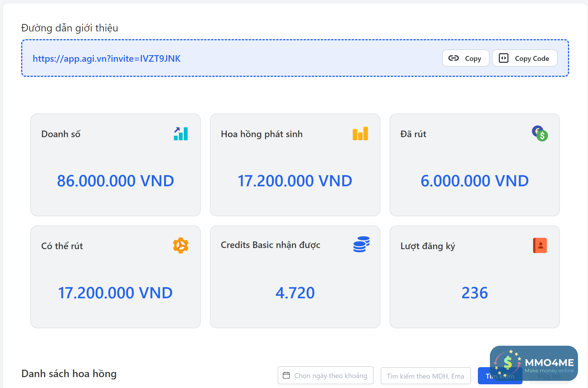Select the 6.000.000 VND withdrawn card
Image resolution: width=588 pixels, height=388 pixels.
click(x=474, y=165)
